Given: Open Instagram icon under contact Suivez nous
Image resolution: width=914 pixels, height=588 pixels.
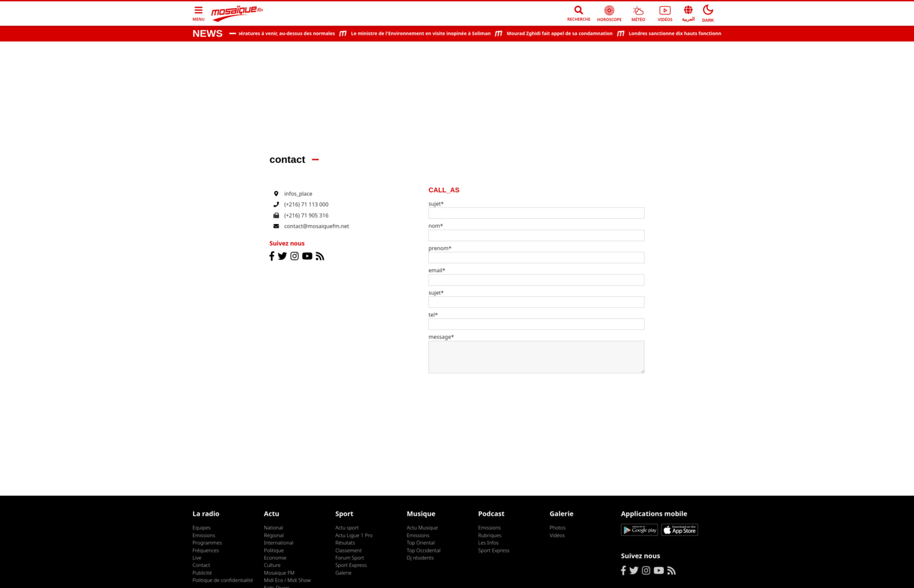Looking at the screenshot, I should click(x=295, y=256).
